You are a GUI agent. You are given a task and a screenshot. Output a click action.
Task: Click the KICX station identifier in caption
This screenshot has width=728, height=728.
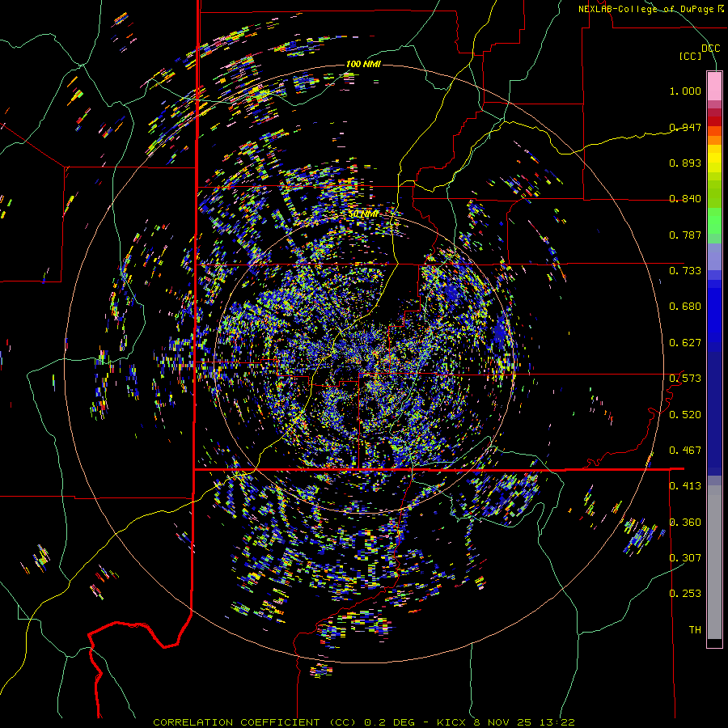pos(451,722)
